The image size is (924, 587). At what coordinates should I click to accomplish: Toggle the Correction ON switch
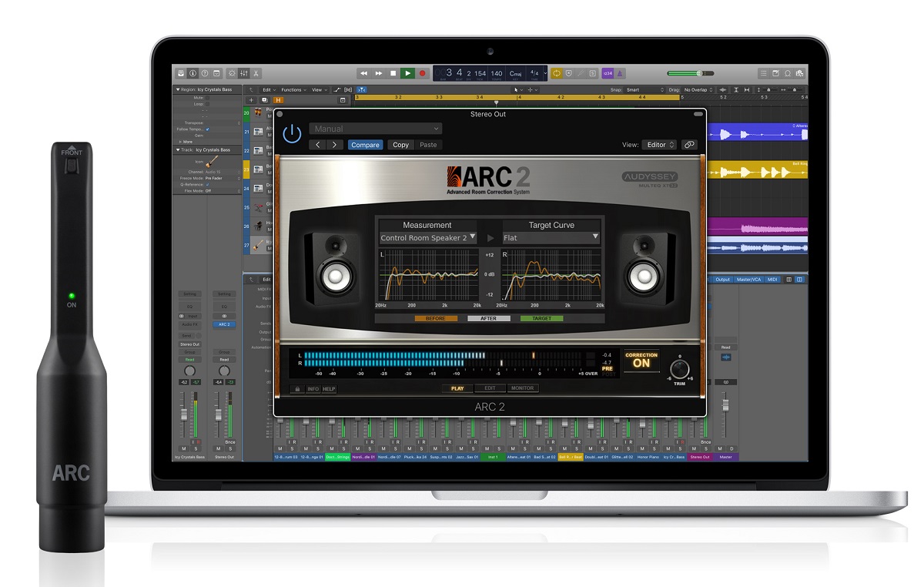pyautogui.click(x=641, y=361)
